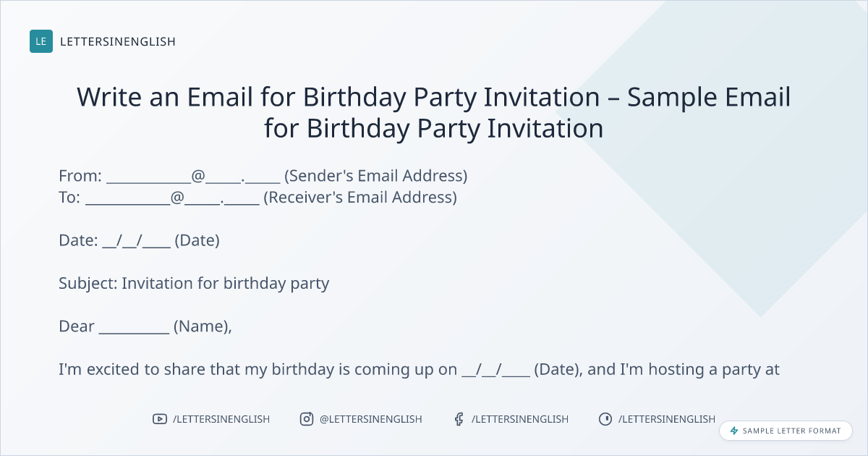868x456 pixels.
Task: Click the /LETTERSINENGLISH handle next to the YouTube icon
Action: coord(221,419)
